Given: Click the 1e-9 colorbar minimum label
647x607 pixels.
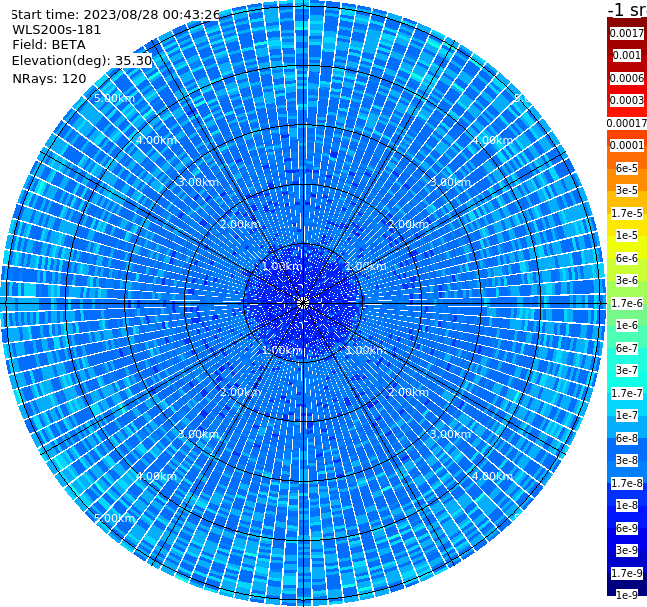Looking at the screenshot, I should click(627, 595).
